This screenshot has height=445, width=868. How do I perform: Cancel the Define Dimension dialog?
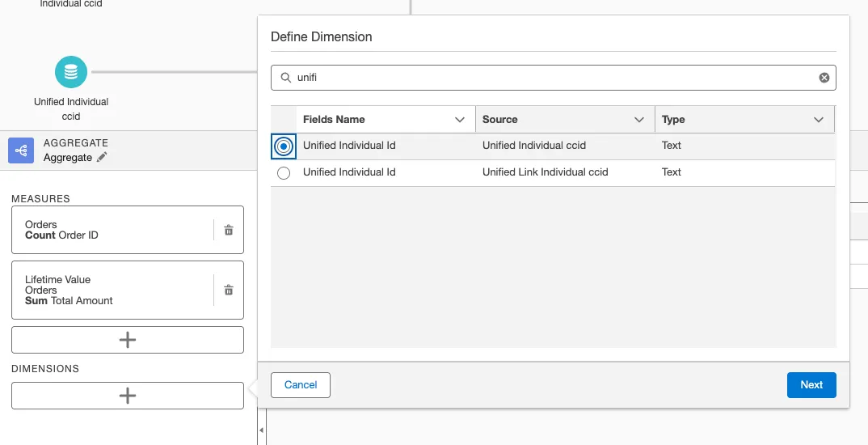click(301, 385)
